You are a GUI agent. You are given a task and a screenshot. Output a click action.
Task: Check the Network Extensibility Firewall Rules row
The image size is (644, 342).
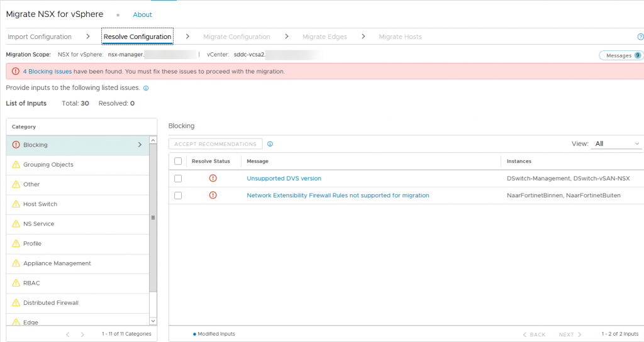click(178, 196)
